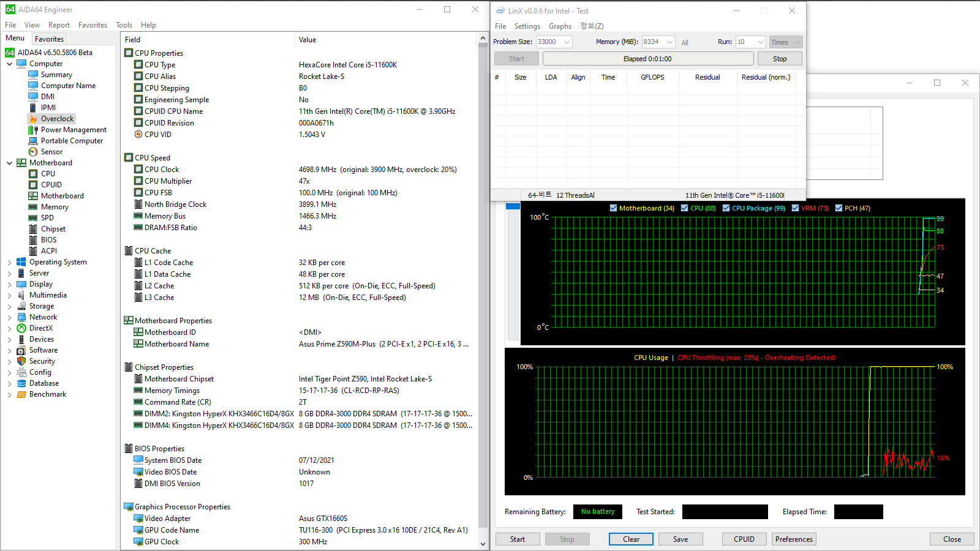Click the Run count input field
The width and height of the screenshot is (980, 551).
click(745, 42)
